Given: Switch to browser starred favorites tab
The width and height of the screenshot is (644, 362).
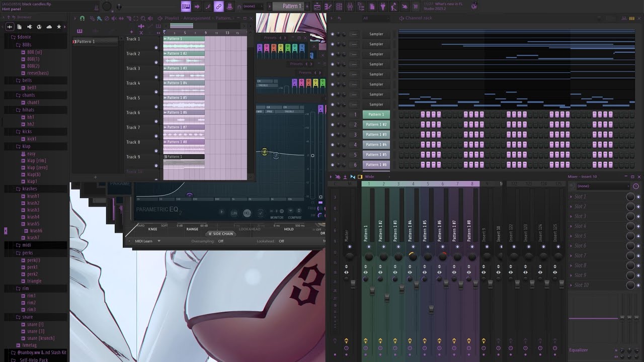Looking at the screenshot, I should click(x=59, y=27).
